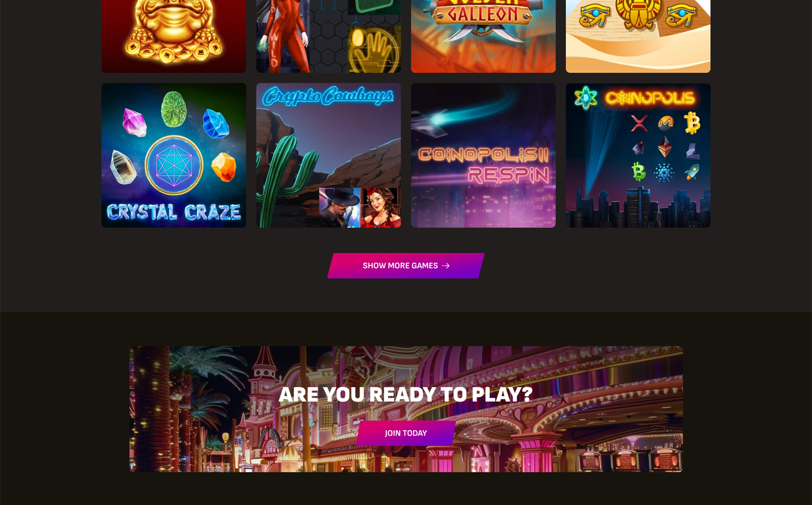Viewport: 812px width, 505px height.
Task: Click the Join Today button
Action: (x=406, y=433)
